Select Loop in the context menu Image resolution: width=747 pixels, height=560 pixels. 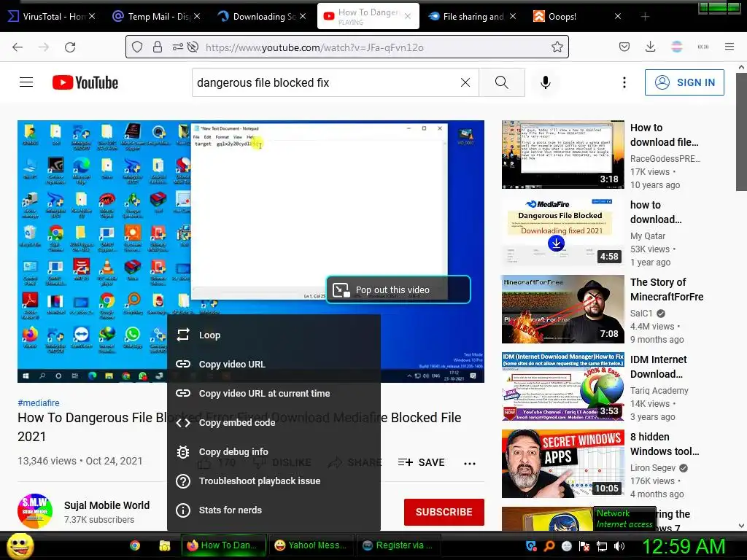(x=274, y=335)
